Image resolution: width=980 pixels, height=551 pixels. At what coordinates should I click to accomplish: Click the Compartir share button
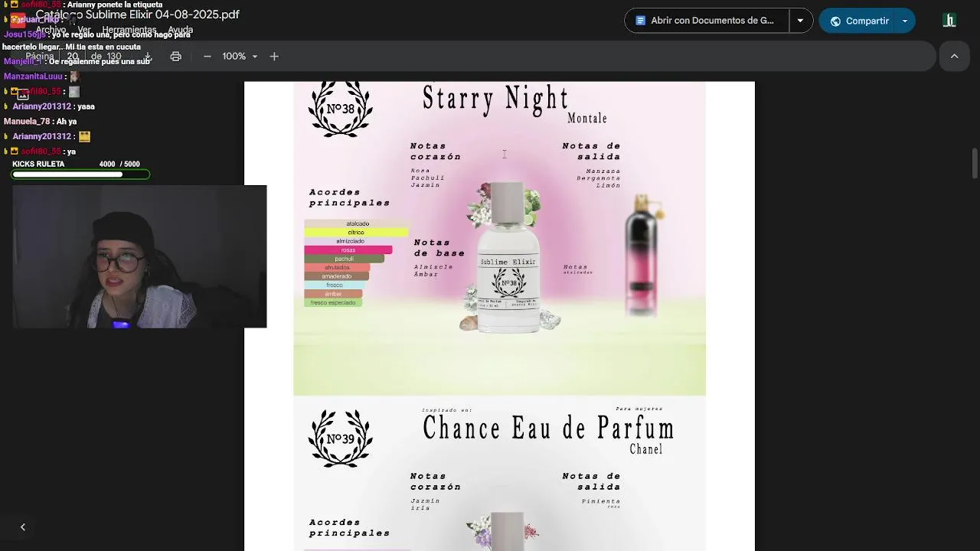click(x=858, y=21)
